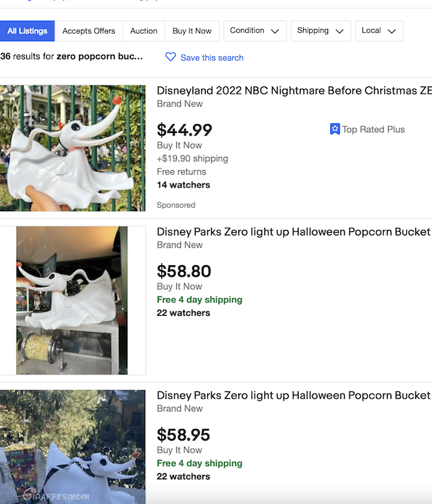
Task: Click the $58.80 price
Action: (184, 271)
